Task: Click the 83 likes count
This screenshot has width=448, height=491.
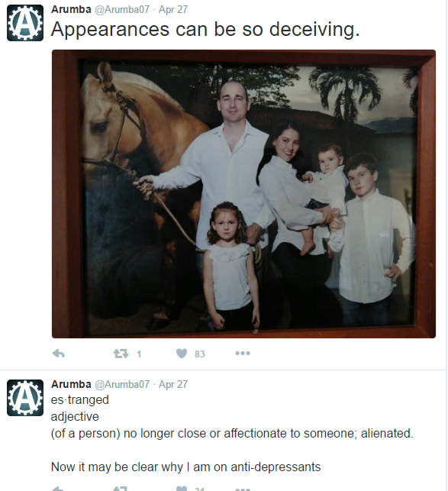Action: (200, 354)
